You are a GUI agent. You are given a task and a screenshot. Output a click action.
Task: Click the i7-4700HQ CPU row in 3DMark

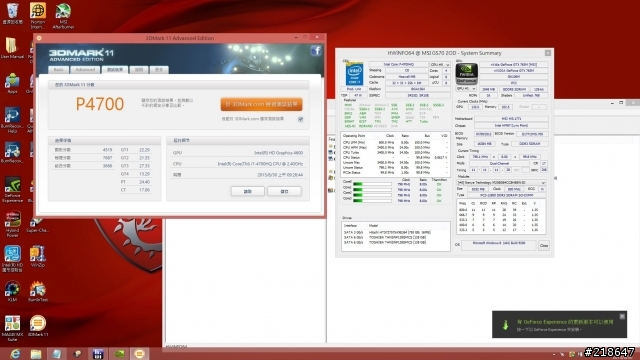[238, 164]
